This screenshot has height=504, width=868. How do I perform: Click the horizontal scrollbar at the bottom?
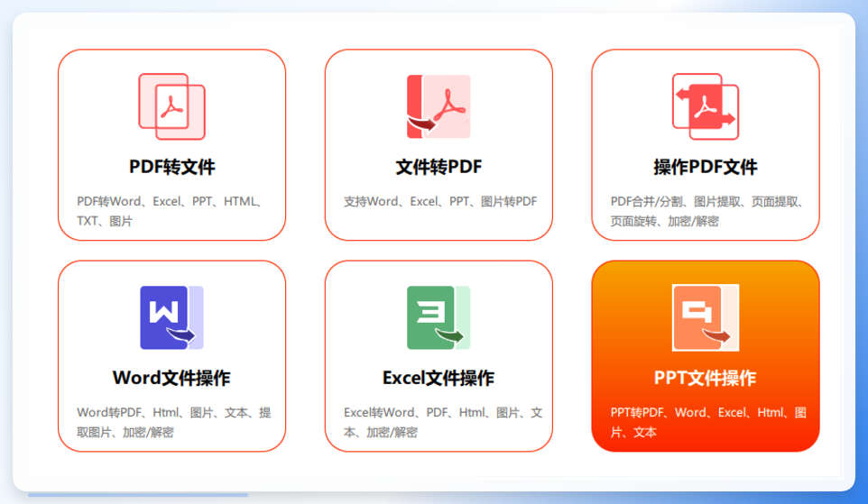[x=138, y=495]
